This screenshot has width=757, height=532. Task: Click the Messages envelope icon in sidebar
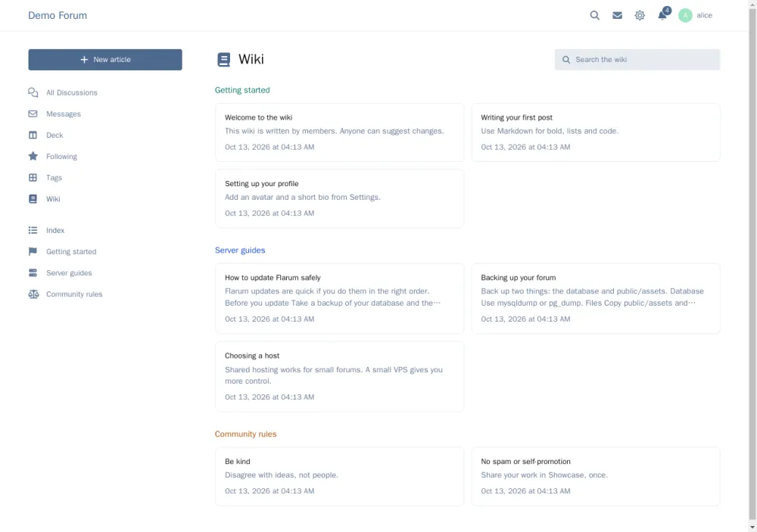[33, 114]
